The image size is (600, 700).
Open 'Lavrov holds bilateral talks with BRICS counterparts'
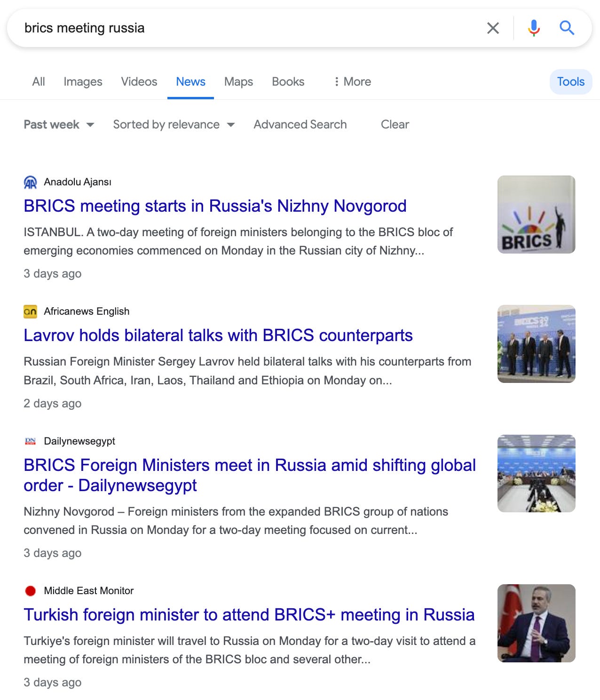pyautogui.click(x=218, y=335)
